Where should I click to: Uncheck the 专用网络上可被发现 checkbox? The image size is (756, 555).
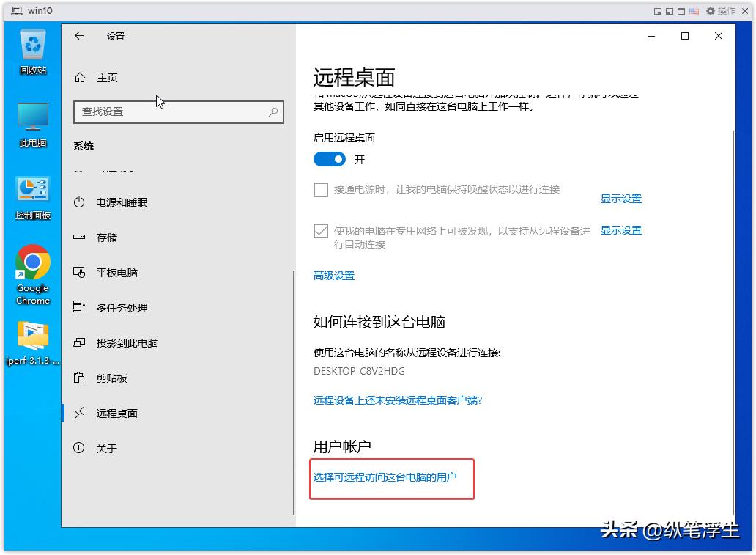click(x=320, y=230)
